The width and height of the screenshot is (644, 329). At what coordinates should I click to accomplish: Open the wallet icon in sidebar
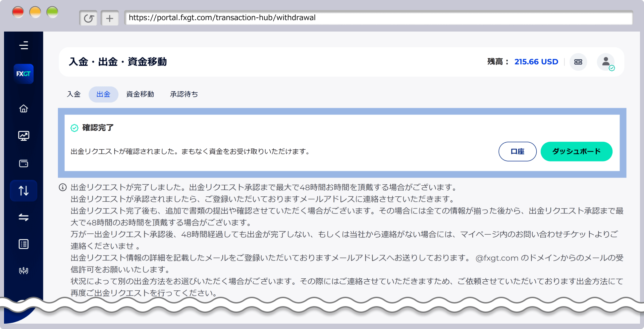click(23, 163)
